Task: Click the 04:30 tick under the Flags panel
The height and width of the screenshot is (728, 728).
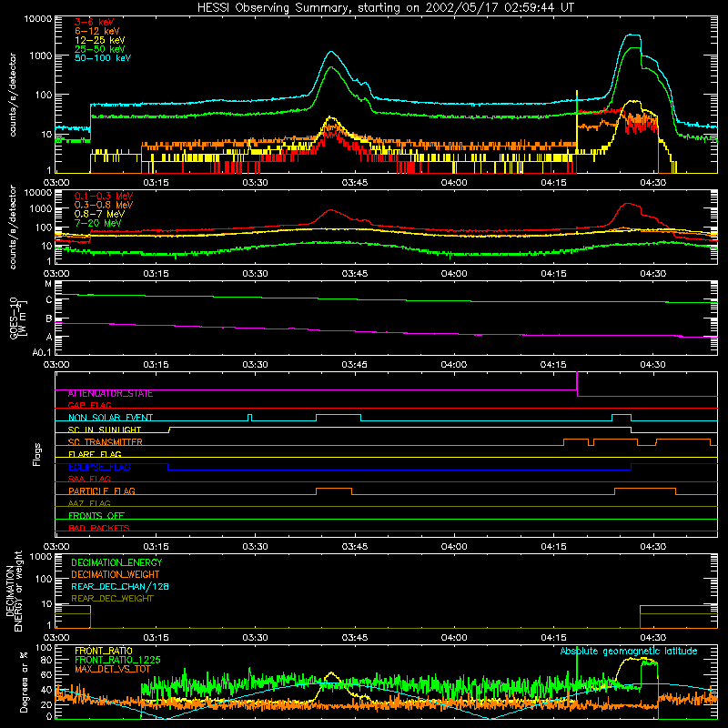Action: click(x=652, y=547)
